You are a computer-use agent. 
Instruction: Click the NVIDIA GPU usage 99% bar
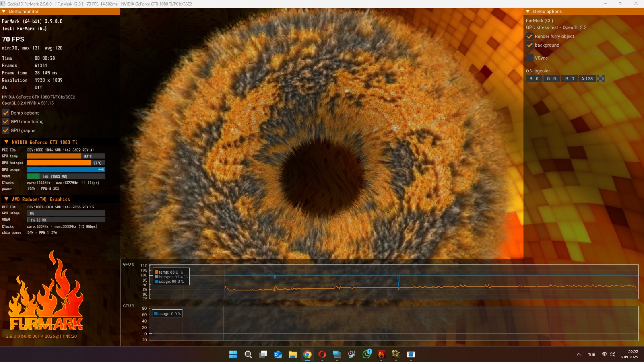click(x=66, y=170)
